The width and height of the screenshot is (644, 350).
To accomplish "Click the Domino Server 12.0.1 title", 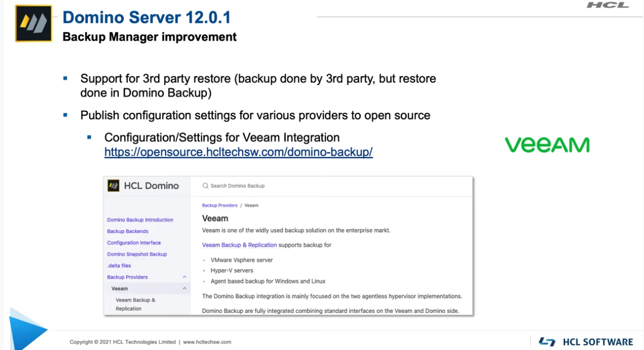I will point(147,18).
